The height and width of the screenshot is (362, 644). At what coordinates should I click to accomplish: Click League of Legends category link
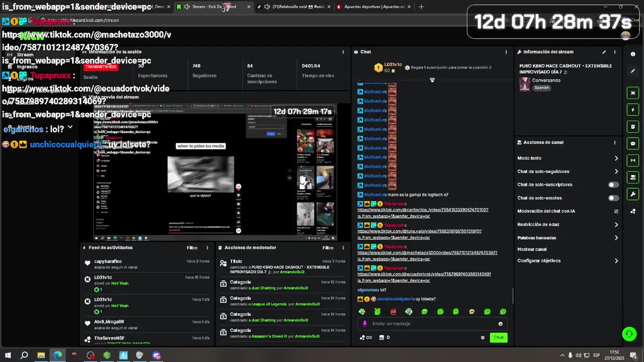click(269, 304)
